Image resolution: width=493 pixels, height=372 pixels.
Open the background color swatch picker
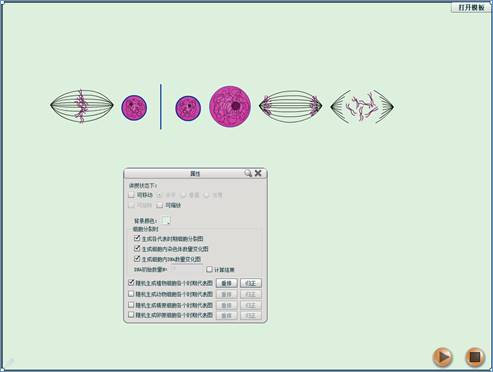tap(166, 220)
